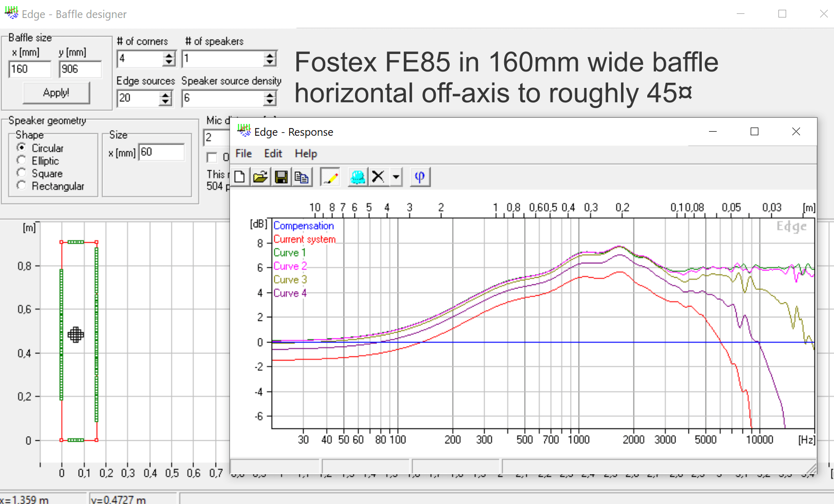Click the Baffle designer window title icon
This screenshot has width=834, height=504.
[11, 13]
